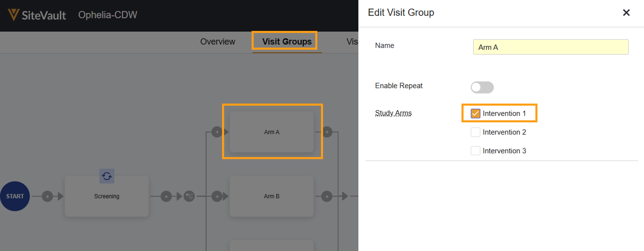Click the Name input field
Viewport: 644px width, 251px height.
pyautogui.click(x=550, y=47)
